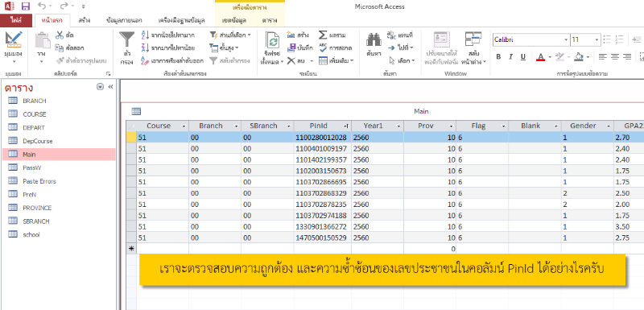Open the Calibri font name dropdown
Viewport: 644px width, 310px height.
tap(566, 39)
